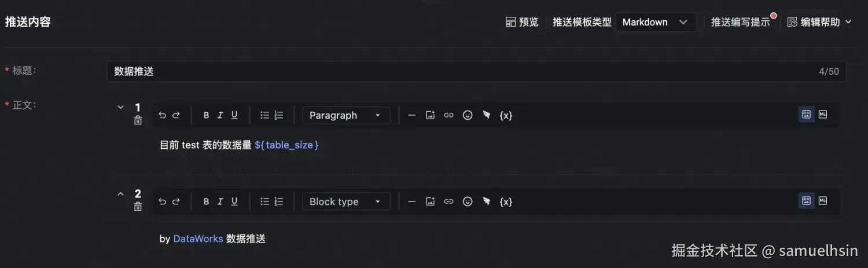Open the Paragraph block type dropdown
This screenshot has width=868, height=268.
point(346,115)
